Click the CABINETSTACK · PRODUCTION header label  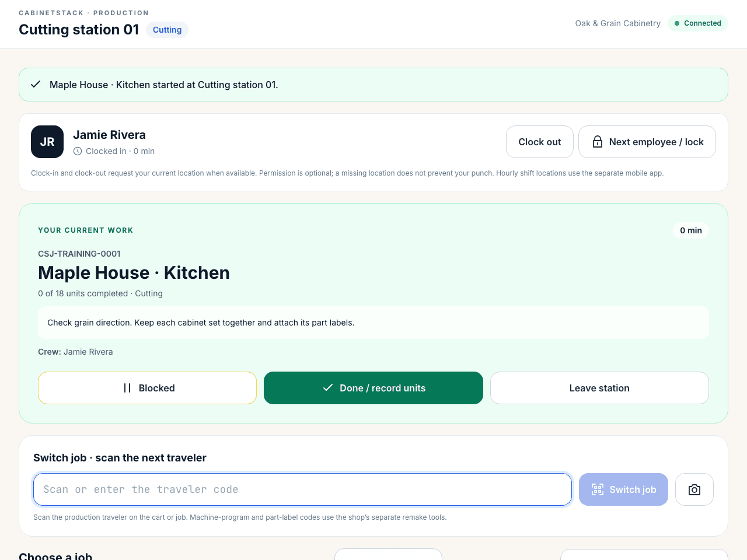click(x=84, y=13)
